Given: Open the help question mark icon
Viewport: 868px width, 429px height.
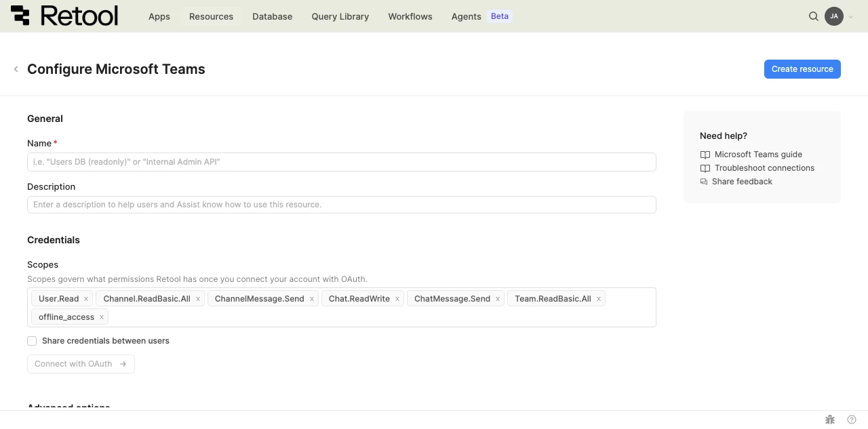Looking at the screenshot, I should pos(852,420).
